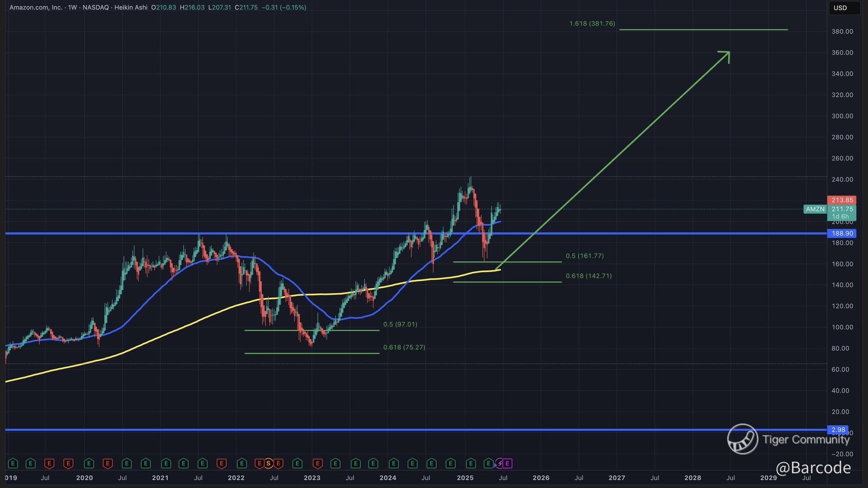Click the orange split 'S' marker

[268, 463]
